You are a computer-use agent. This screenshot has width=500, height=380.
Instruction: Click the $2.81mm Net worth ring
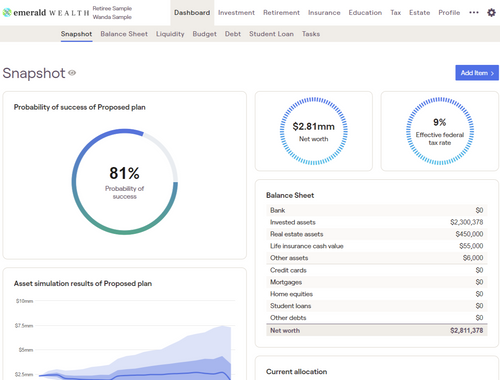313,131
